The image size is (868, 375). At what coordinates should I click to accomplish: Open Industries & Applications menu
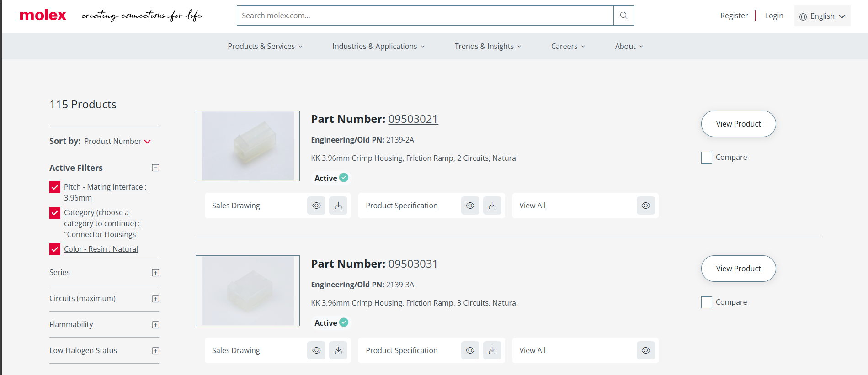coord(378,46)
